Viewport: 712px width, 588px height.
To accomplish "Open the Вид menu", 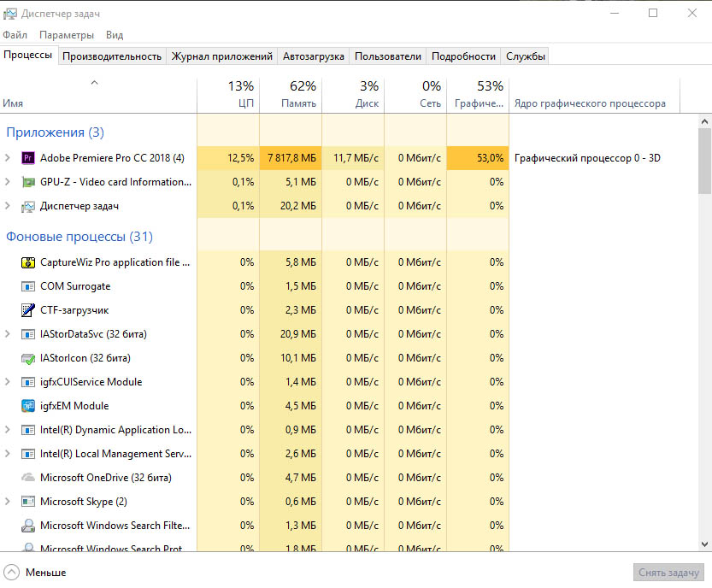I will [x=115, y=35].
